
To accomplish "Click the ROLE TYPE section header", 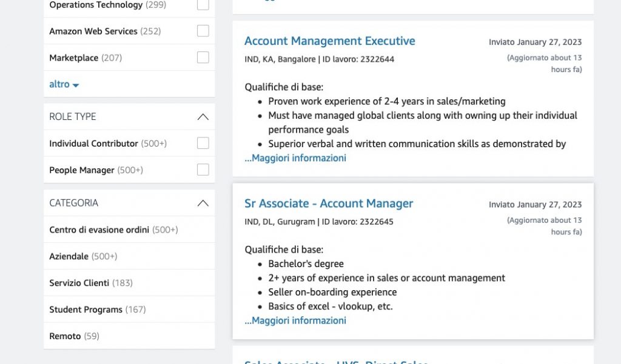I will pyautogui.click(x=73, y=117).
